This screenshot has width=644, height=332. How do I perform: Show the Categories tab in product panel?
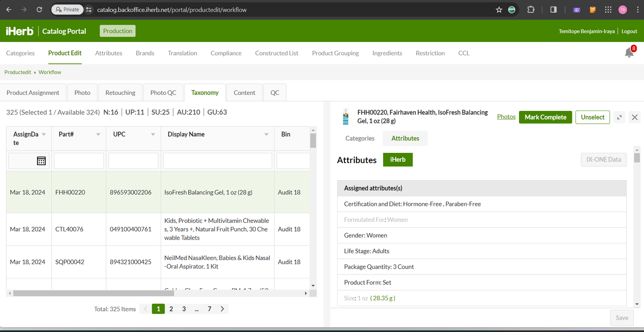360,138
